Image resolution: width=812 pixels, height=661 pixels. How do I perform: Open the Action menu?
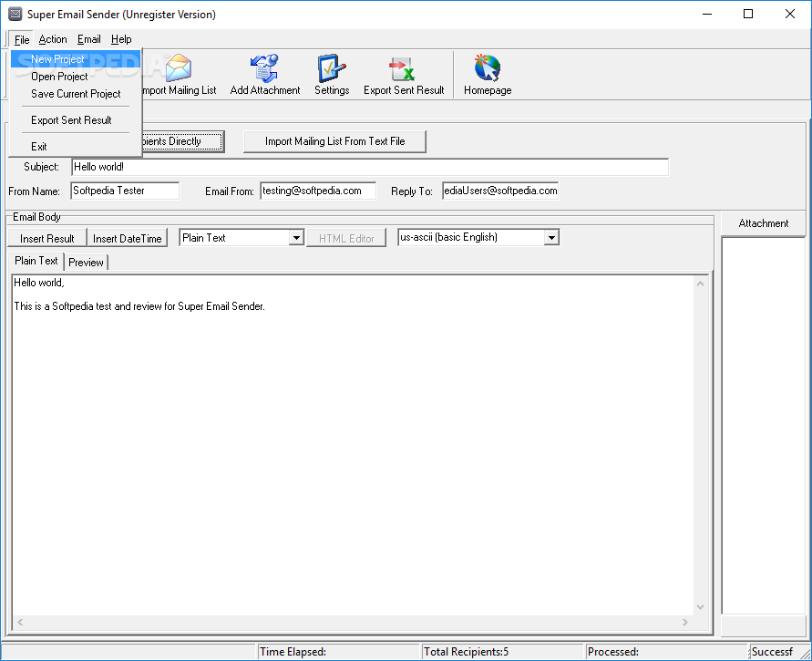pos(53,39)
